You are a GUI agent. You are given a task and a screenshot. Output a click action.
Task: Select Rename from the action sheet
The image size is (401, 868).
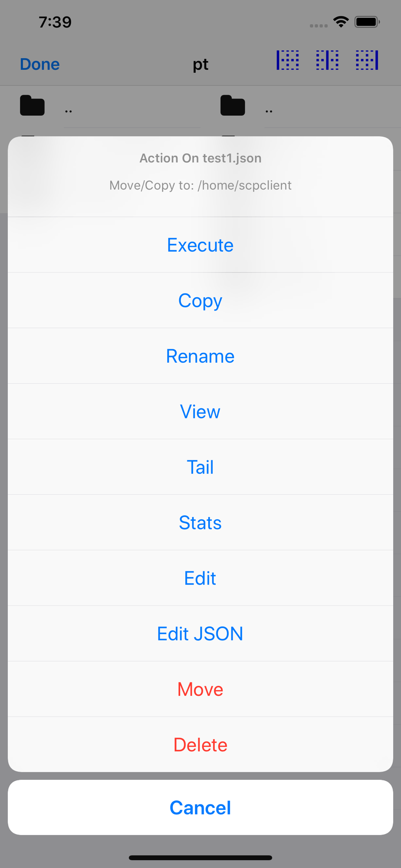[x=200, y=356]
